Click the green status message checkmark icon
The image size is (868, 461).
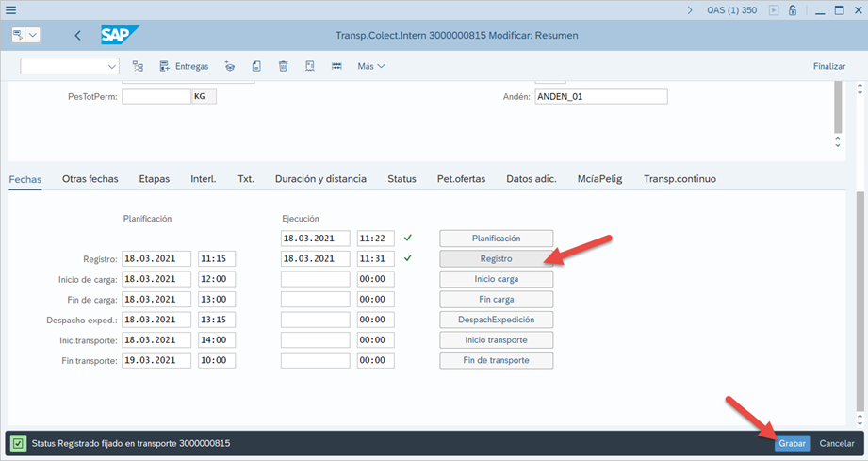pos(19,443)
